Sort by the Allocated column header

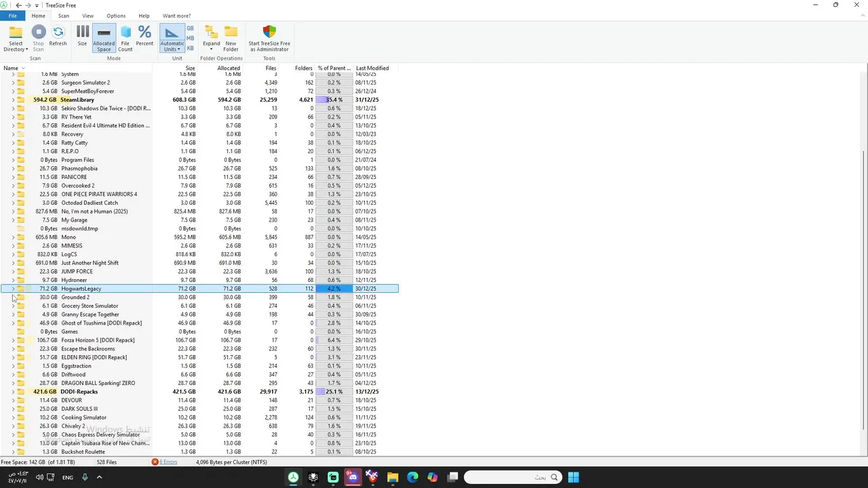[220, 68]
